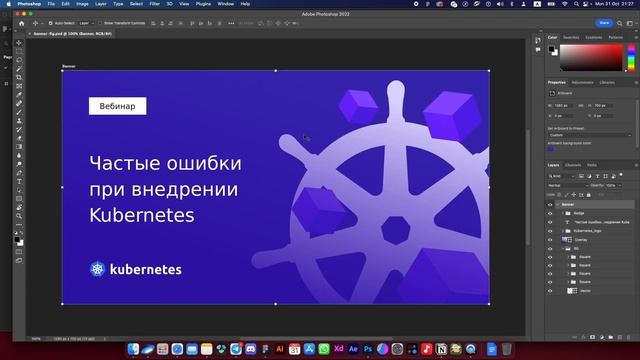Switch to the Swatches tab
640x360 pixels.
pyautogui.click(x=571, y=38)
